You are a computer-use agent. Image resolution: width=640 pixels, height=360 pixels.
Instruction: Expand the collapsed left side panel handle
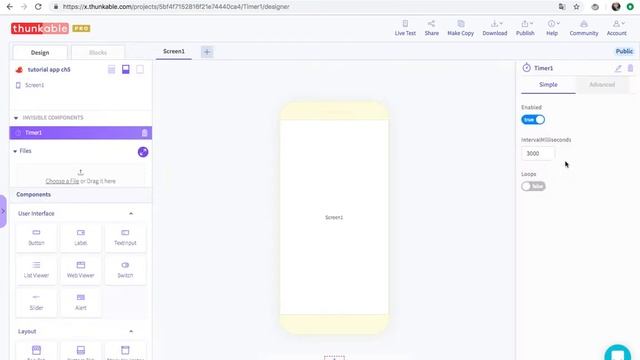(3, 211)
